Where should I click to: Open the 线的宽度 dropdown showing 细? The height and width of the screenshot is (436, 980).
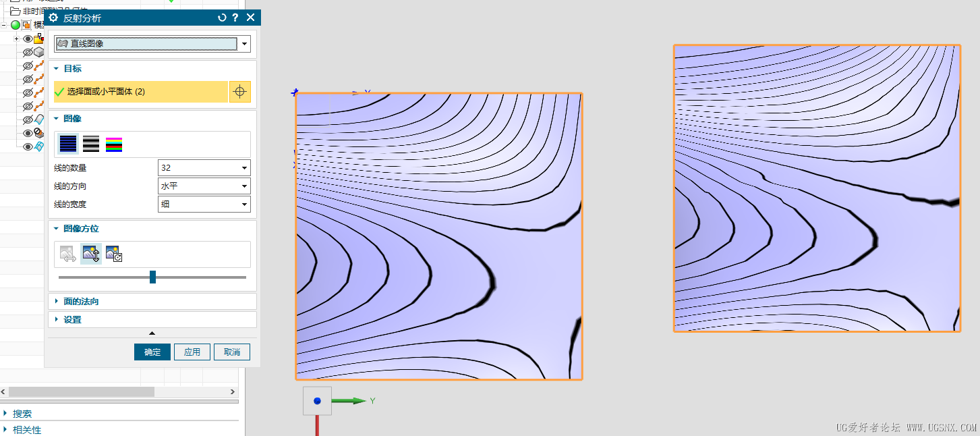point(204,205)
